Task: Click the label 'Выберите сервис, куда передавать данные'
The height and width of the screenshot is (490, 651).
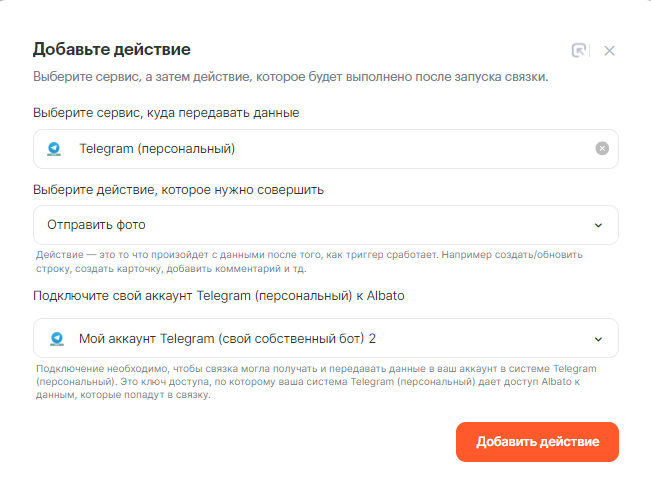Action: click(166, 112)
